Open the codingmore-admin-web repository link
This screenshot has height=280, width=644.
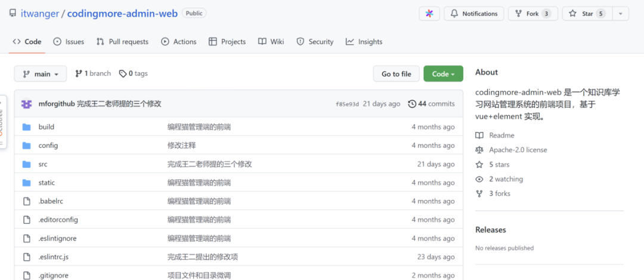(x=122, y=14)
